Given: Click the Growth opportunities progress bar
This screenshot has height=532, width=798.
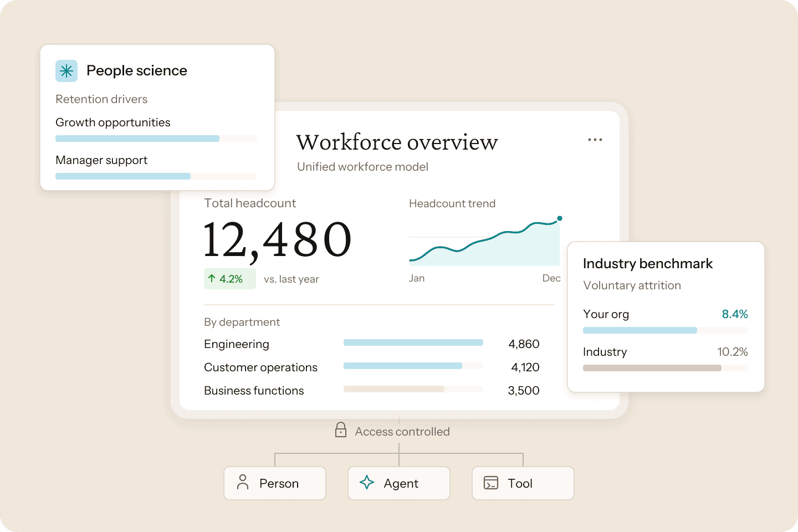Looking at the screenshot, I should coord(156,139).
